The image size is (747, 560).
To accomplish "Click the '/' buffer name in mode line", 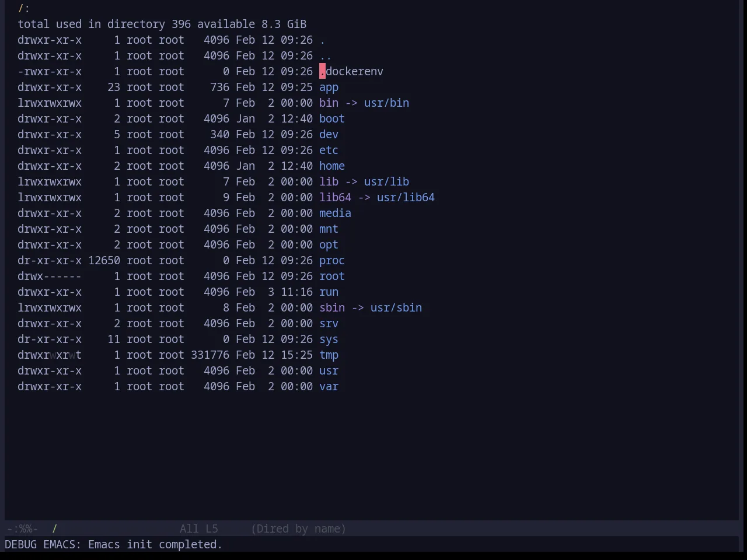I will [x=54, y=529].
